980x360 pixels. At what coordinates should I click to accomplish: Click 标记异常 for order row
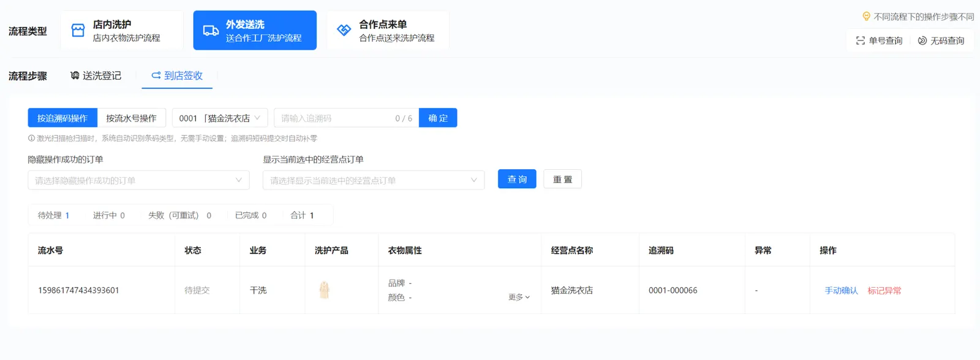click(884, 290)
